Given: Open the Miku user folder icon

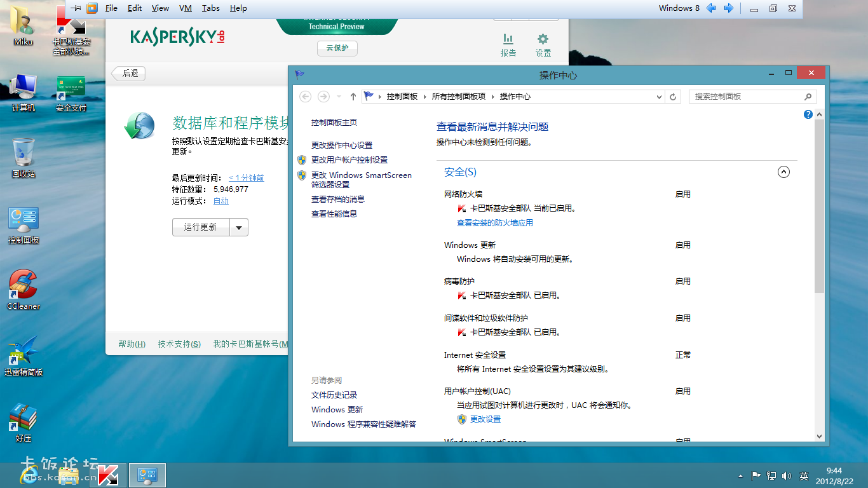Looking at the screenshot, I should (24, 25).
